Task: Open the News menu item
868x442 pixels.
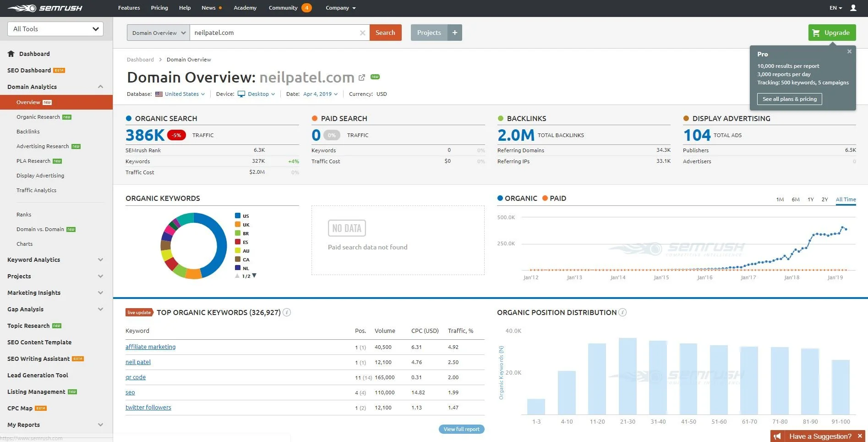Action: click(208, 8)
